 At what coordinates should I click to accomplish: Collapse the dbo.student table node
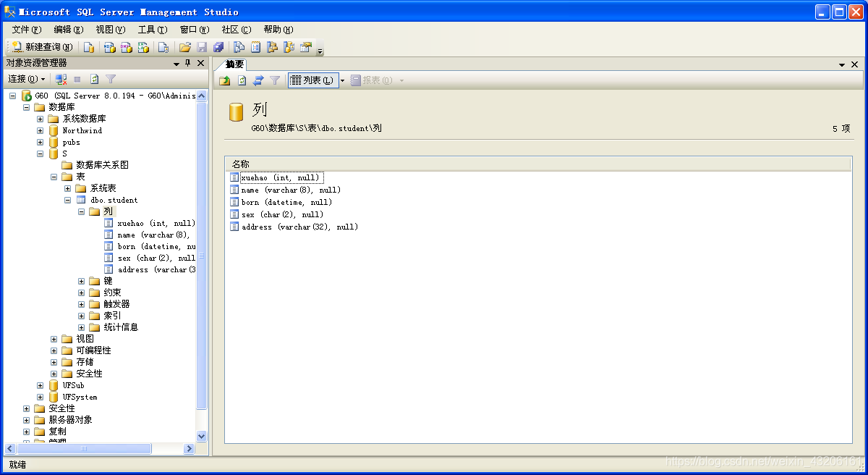tap(68, 200)
